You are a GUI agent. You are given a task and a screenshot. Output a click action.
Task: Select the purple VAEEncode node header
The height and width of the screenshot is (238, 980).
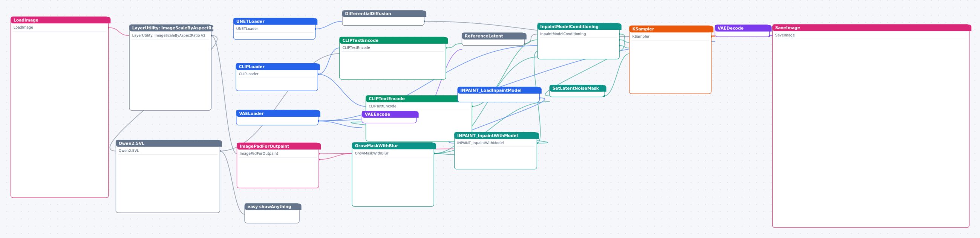click(x=390, y=114)
